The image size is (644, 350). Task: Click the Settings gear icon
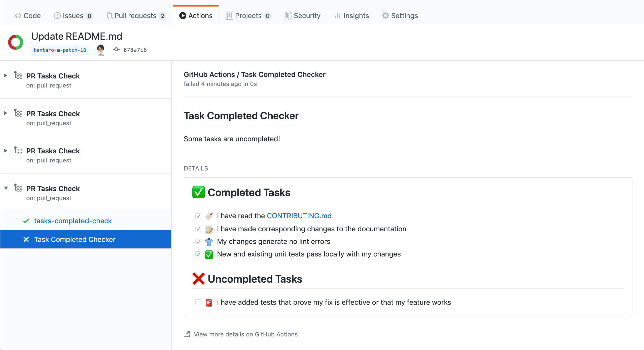pos(385,16)
